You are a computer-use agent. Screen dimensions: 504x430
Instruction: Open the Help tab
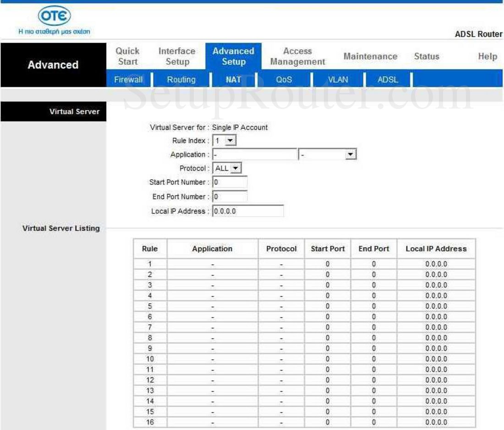(488, 56)
